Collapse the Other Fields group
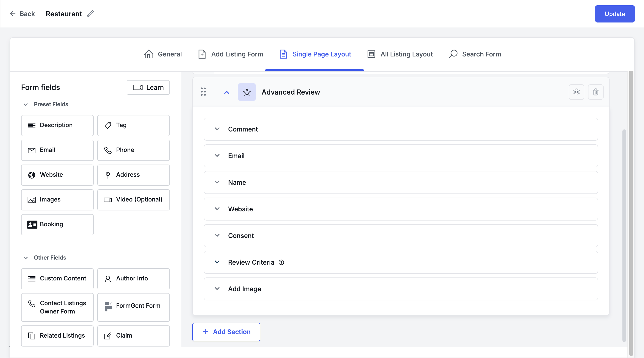The height and width of the screenshot is (358, 644). coord(26,258)
